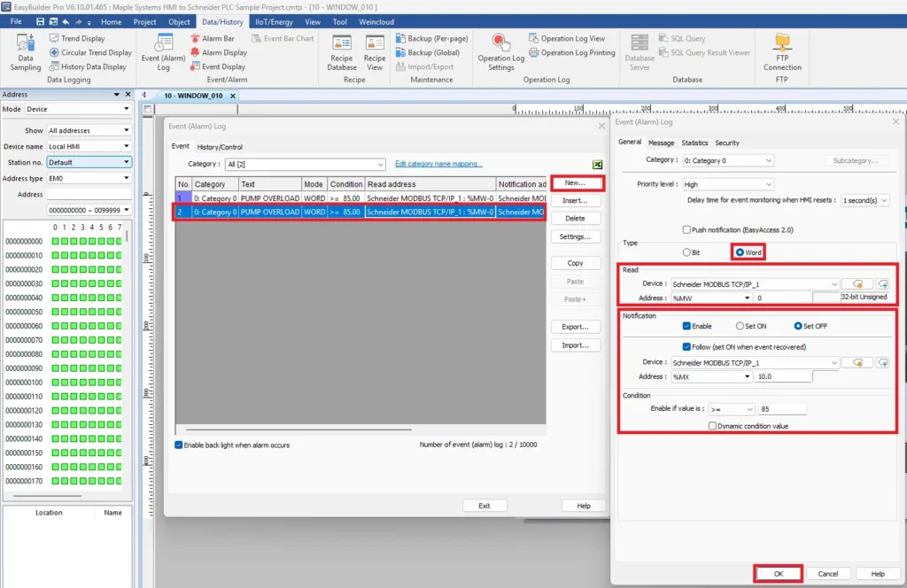Select the Word type radio button
Image resolution: width=907 pixels, height=588 pixels.
pos(740,252)
